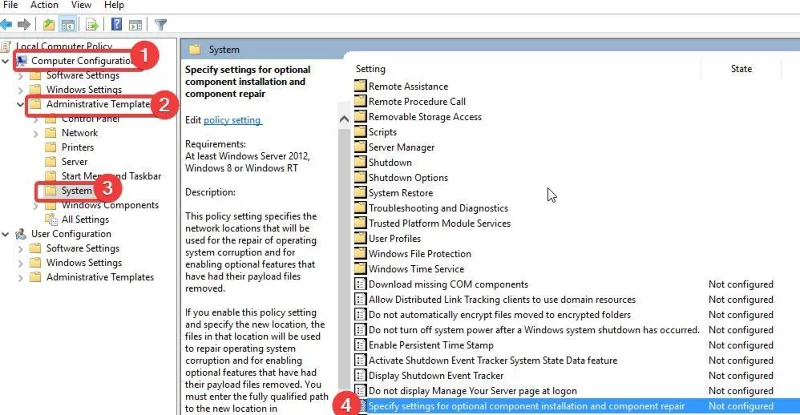Click the Removable Storage Access folder icon

[360, 116]
